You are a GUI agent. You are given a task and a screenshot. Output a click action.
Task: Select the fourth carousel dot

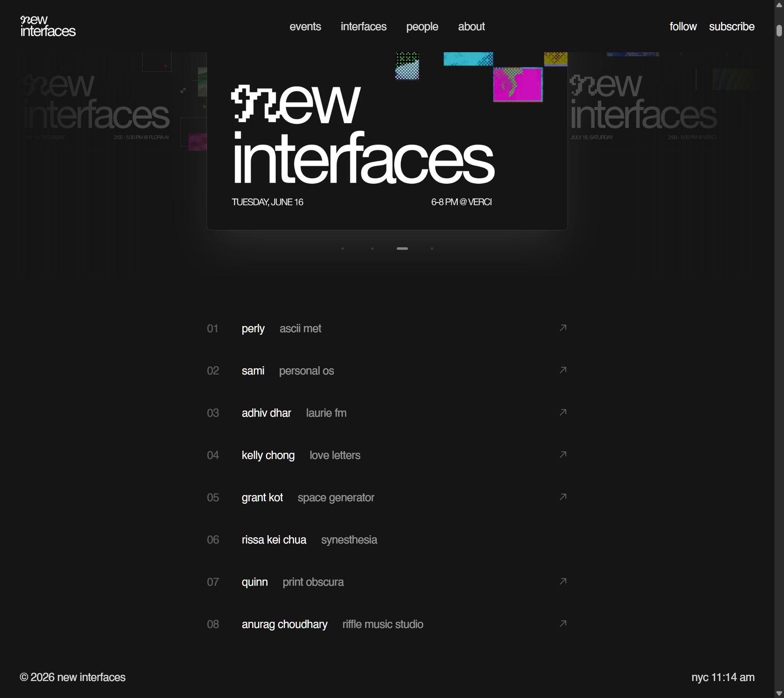pyautogui.click(x=432, y=249)
